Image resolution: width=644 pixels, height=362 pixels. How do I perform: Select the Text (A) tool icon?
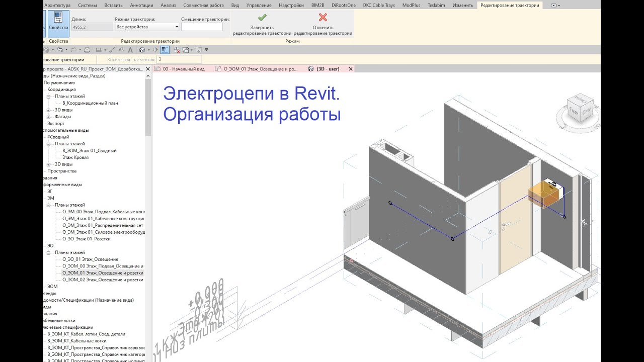pyautogui.click(x=130, y=50)
